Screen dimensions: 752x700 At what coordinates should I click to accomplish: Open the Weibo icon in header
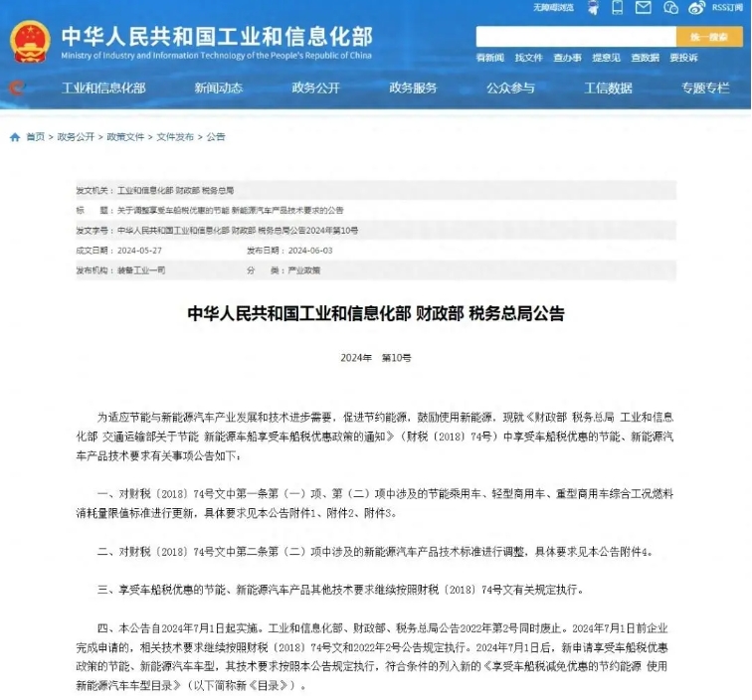696,8
